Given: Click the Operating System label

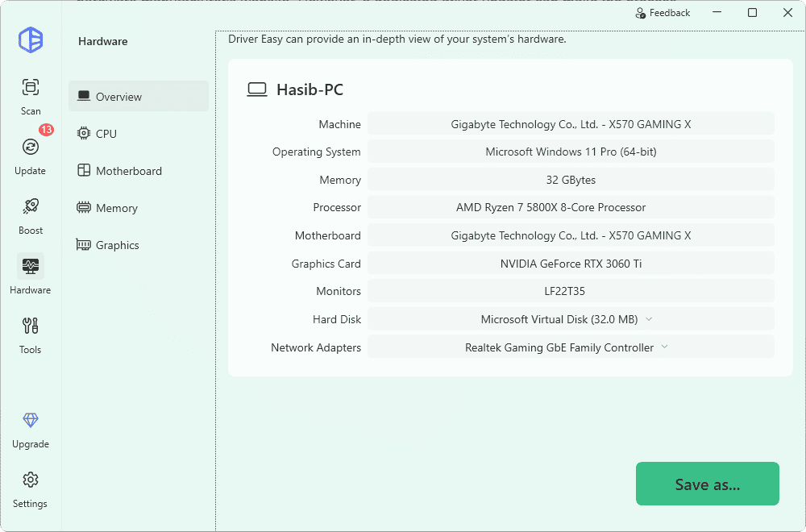Looking at the screenshot, I should pyautogui.click(x=316, y=152).
